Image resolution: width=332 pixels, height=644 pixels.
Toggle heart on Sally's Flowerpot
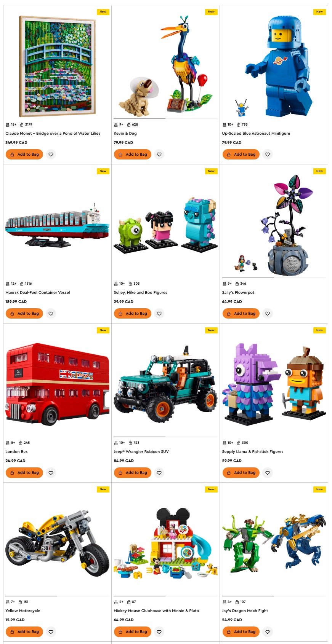(x=268, y=314)
